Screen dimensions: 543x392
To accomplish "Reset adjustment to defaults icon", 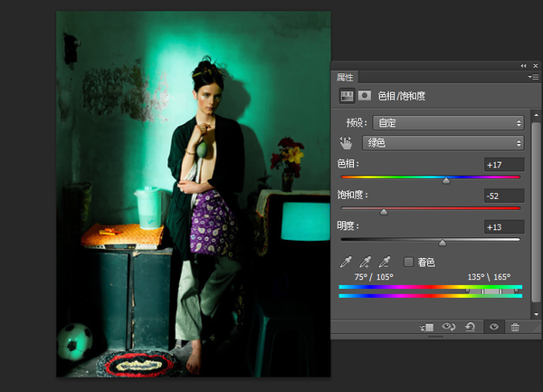I will click(x=470, y=327).
